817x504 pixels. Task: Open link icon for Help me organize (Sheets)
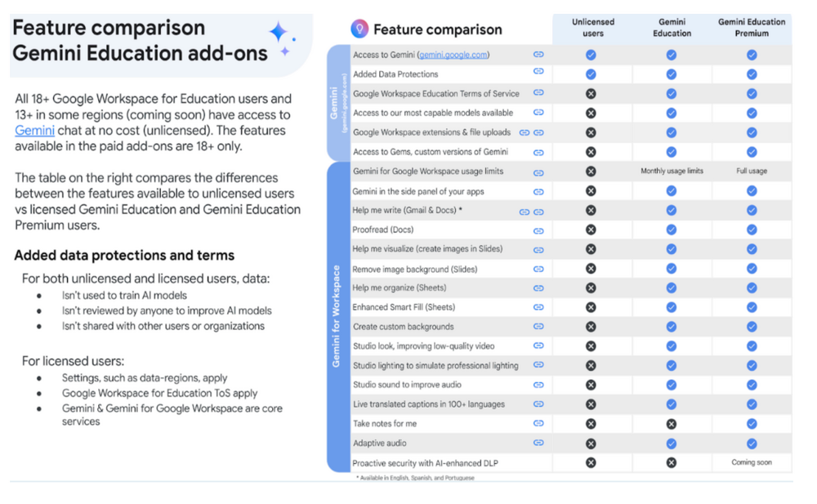(538, 288)
